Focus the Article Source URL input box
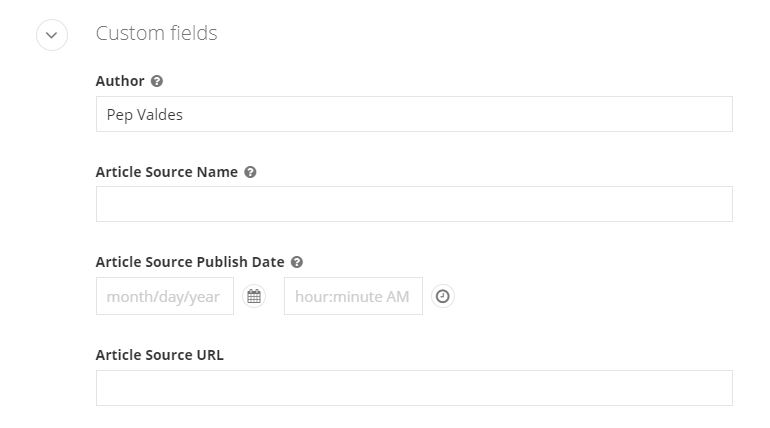770x428 pixels. click(x=414, y=388)
